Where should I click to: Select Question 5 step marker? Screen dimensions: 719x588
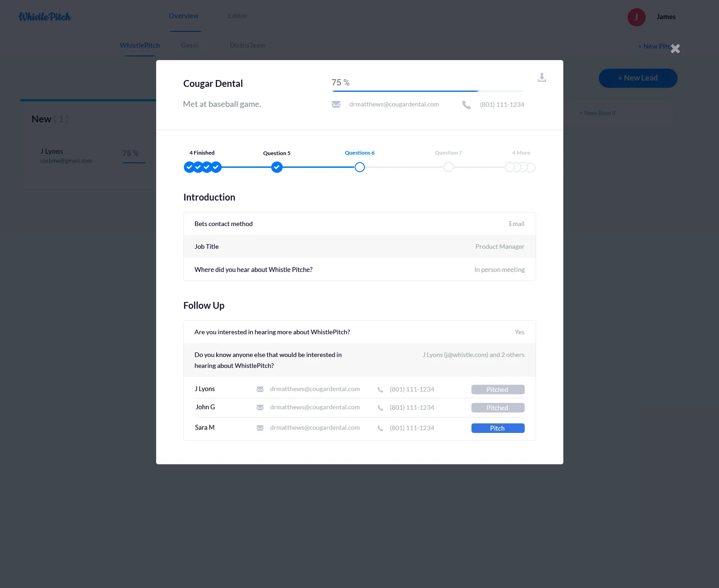pyautogui.click(x=277, y=167)
